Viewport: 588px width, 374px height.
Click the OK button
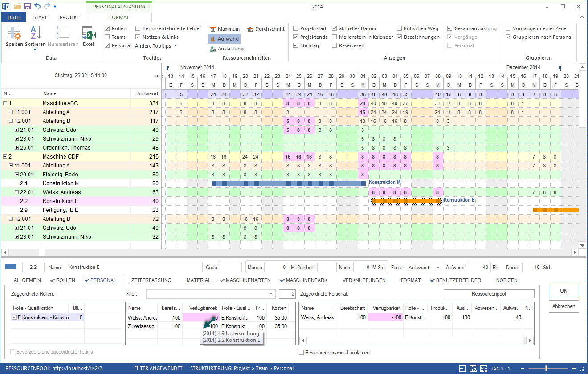tap(563, 290)
